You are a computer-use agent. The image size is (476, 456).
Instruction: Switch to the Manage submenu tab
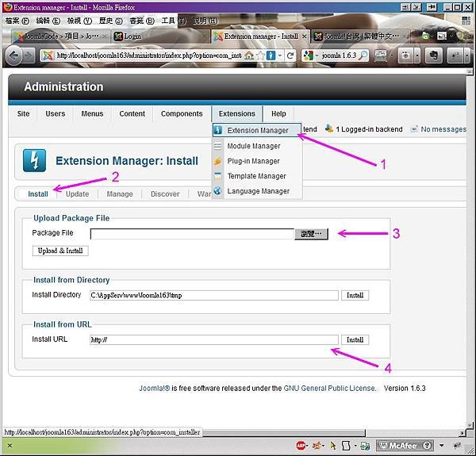pyautogui.click(x=120, y=194)
